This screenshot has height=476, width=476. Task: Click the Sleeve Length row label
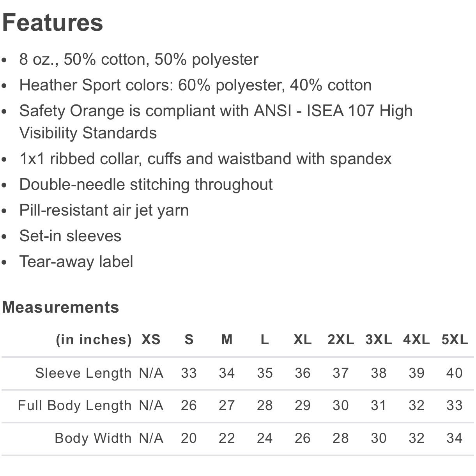point(83,373)
